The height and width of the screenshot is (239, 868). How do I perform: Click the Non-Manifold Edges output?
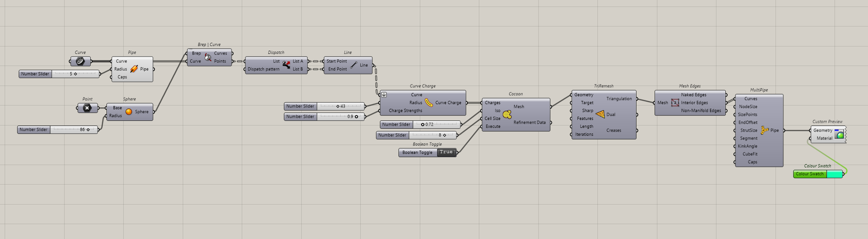(701, 111)
